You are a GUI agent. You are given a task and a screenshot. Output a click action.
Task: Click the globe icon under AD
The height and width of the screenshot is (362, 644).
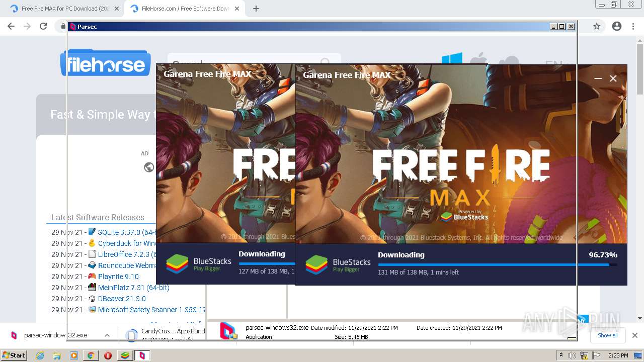tap(149, 167)
